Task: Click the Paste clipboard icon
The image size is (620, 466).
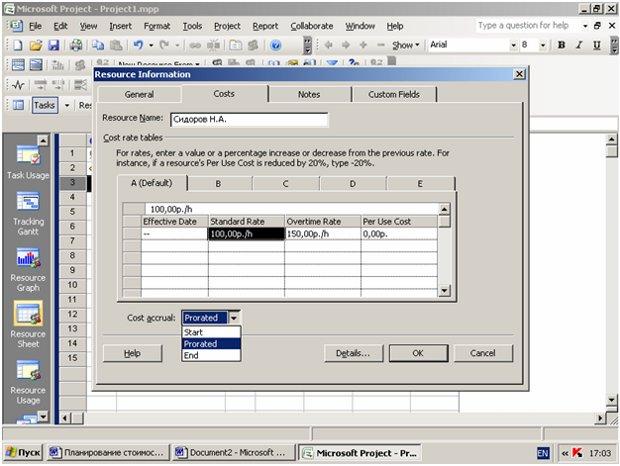Action: point(116,45)
